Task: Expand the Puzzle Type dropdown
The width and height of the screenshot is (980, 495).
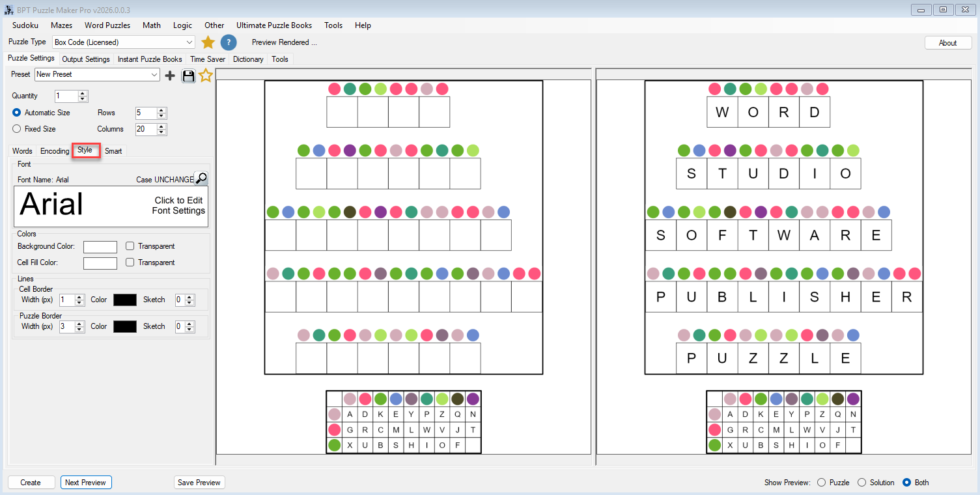Action: (189, 42)
